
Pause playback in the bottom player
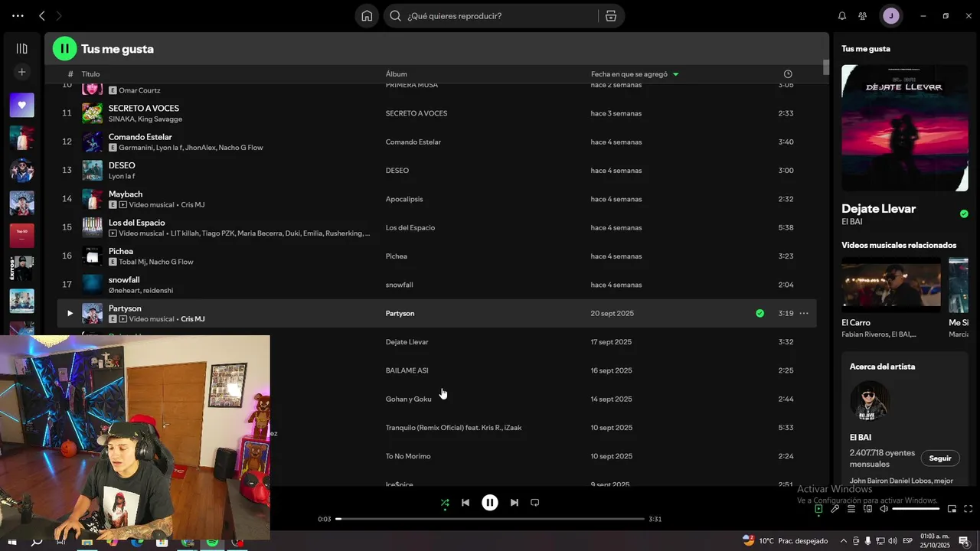(x=490, y=503)
